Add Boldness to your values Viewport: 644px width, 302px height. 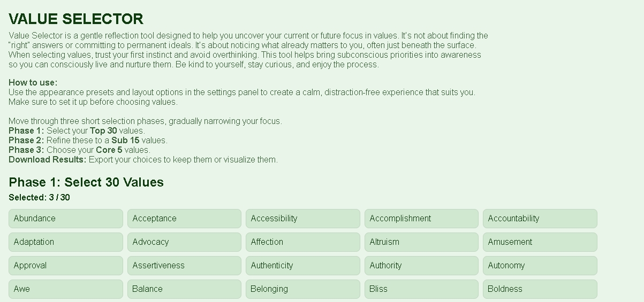pos(540,289)
